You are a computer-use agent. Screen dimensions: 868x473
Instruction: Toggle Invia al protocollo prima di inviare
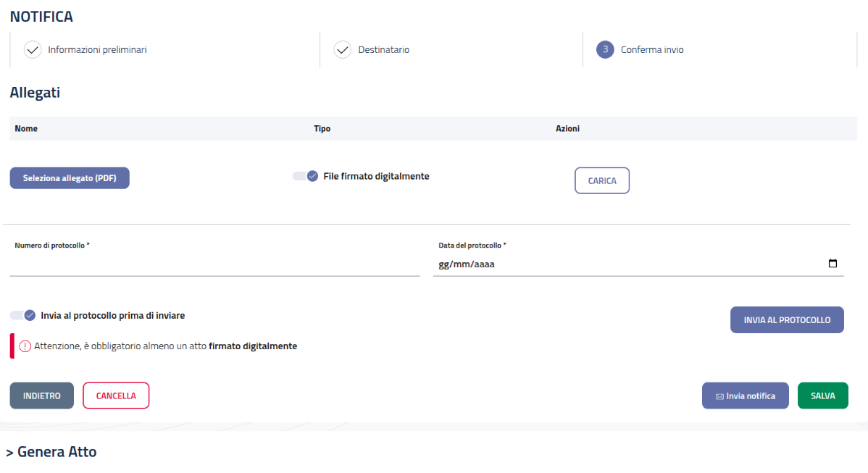point(22,315)
